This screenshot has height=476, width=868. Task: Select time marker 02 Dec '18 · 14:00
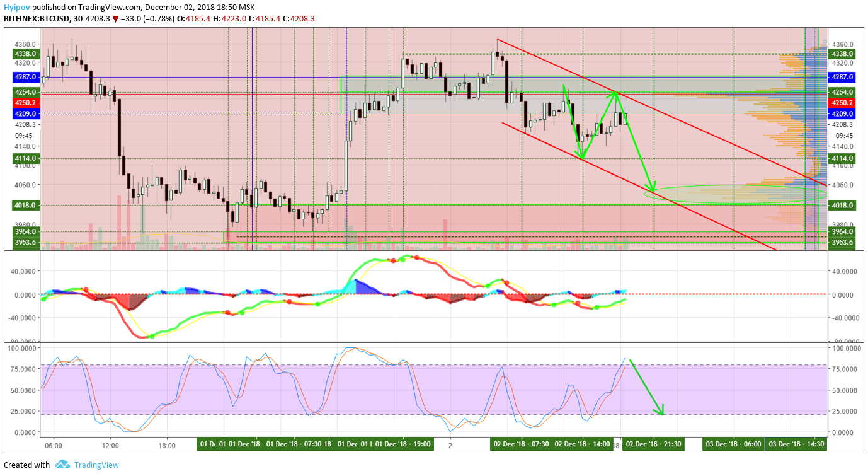[x=583, y=444]
